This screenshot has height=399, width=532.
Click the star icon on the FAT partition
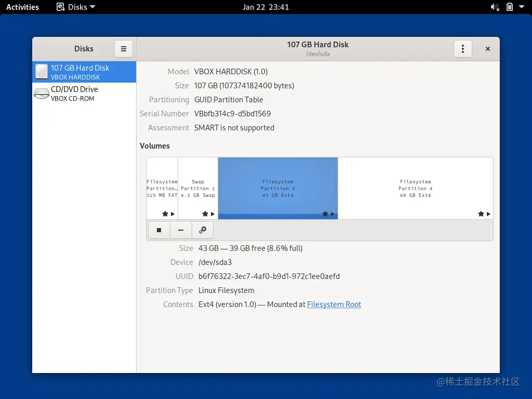165,214
